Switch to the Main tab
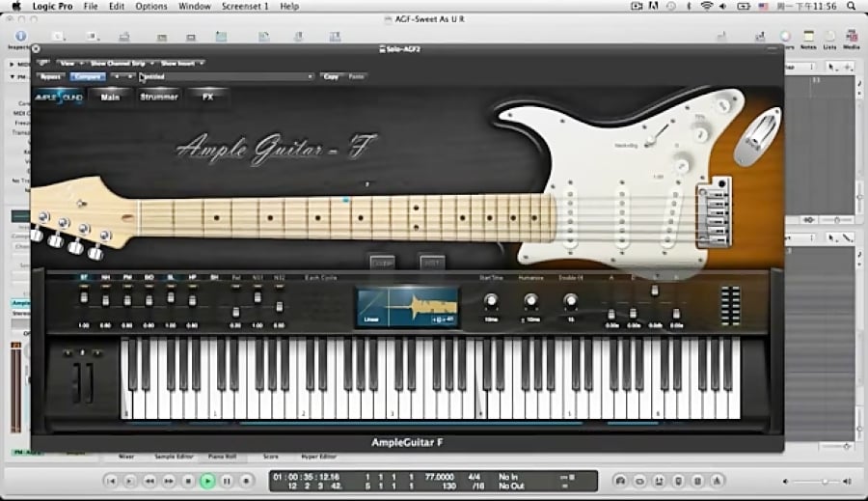The width and height of the screenshot is (868, 501). coord(110,97)
